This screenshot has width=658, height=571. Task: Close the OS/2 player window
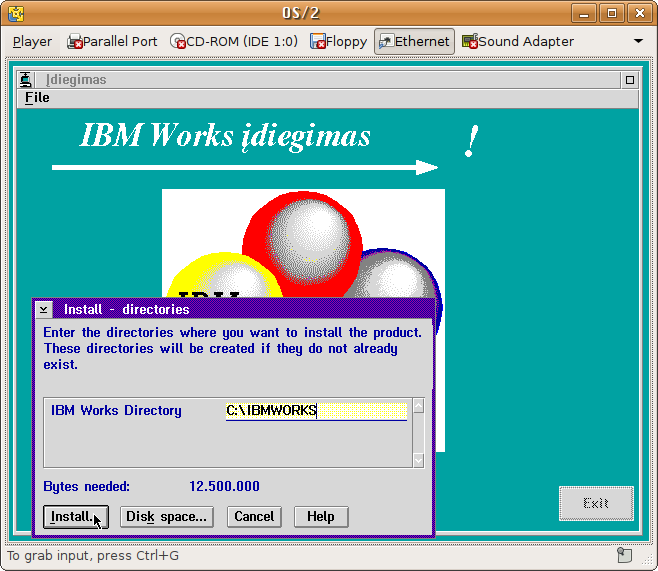click(640, 13)
